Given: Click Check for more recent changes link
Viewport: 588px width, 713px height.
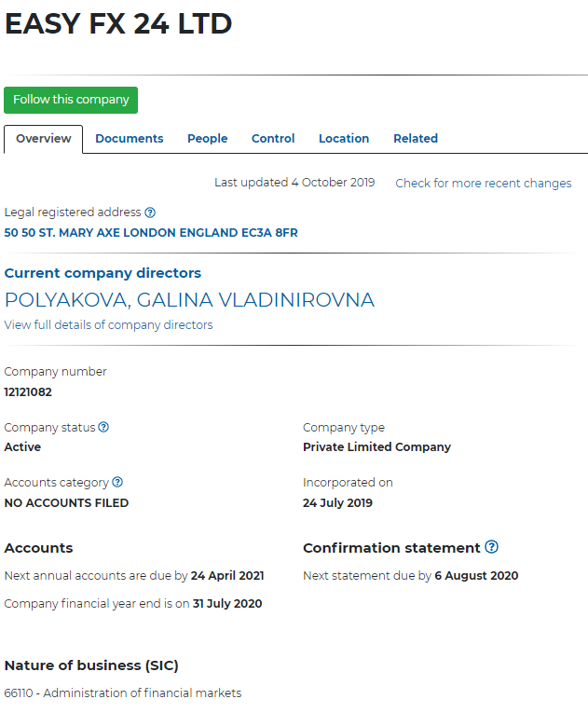Looking at the screenshot, I should point(484,184).
